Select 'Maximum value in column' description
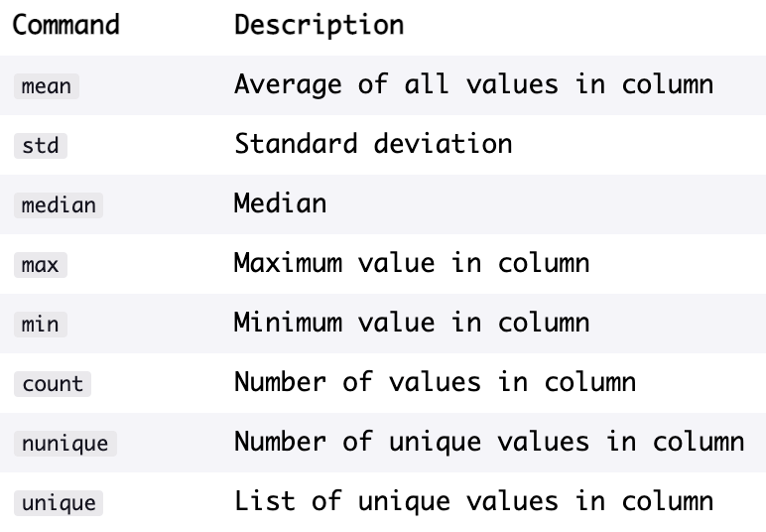 click(x=412, y=263)
